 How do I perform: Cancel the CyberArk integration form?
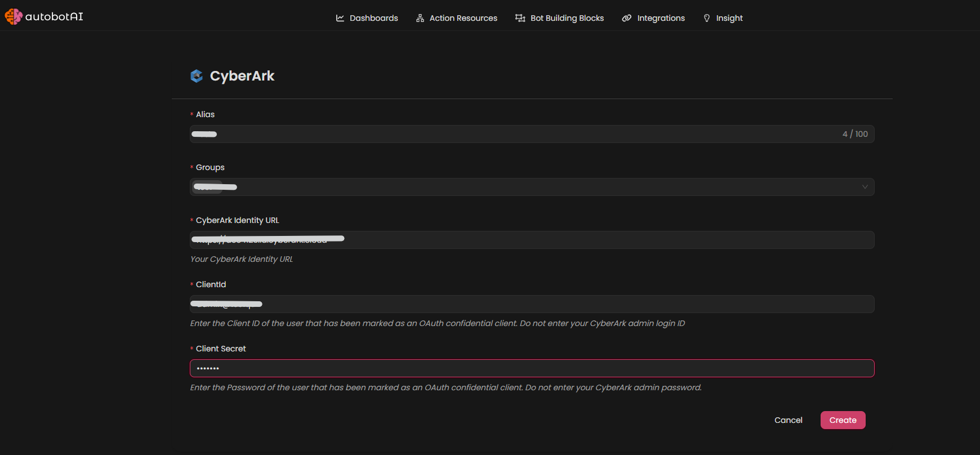(x=788, y=420)
